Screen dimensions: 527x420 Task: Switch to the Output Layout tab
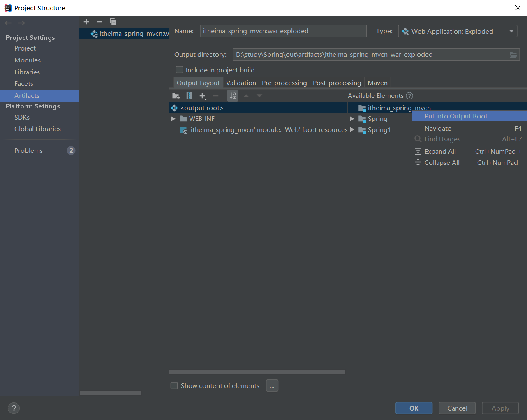198,83
